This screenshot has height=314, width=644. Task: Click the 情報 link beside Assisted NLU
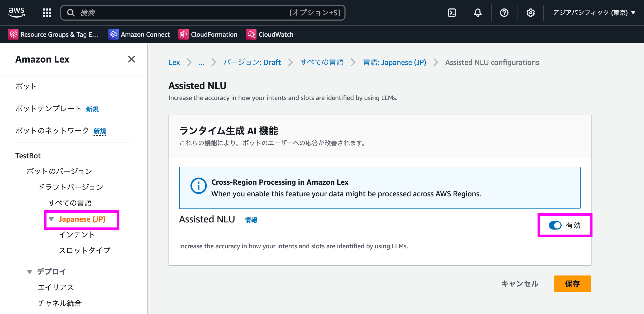pos(251,220)
